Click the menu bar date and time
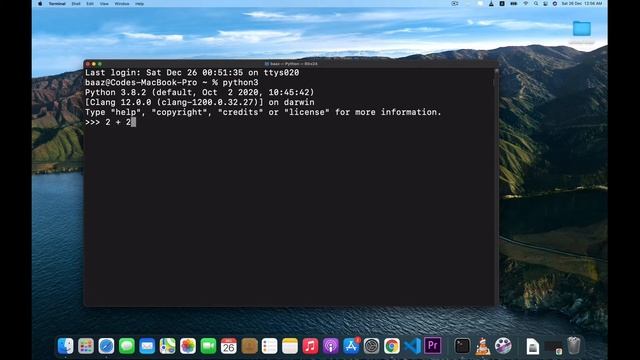 click(582, 4)
